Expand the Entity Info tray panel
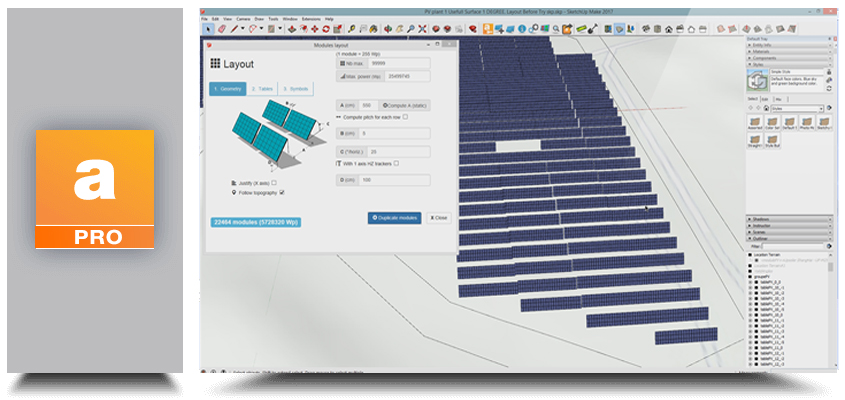 coord(790,45)
